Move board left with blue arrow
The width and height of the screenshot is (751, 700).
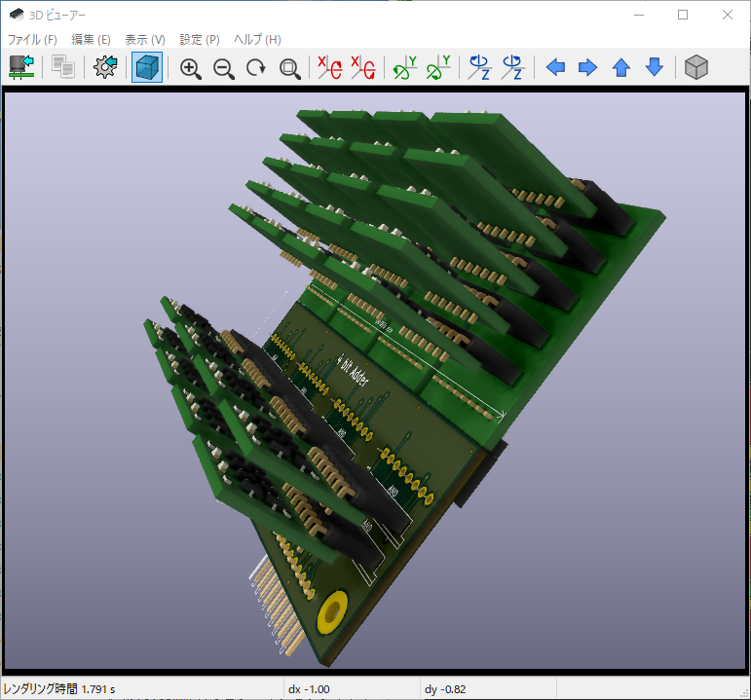[555, 67]
